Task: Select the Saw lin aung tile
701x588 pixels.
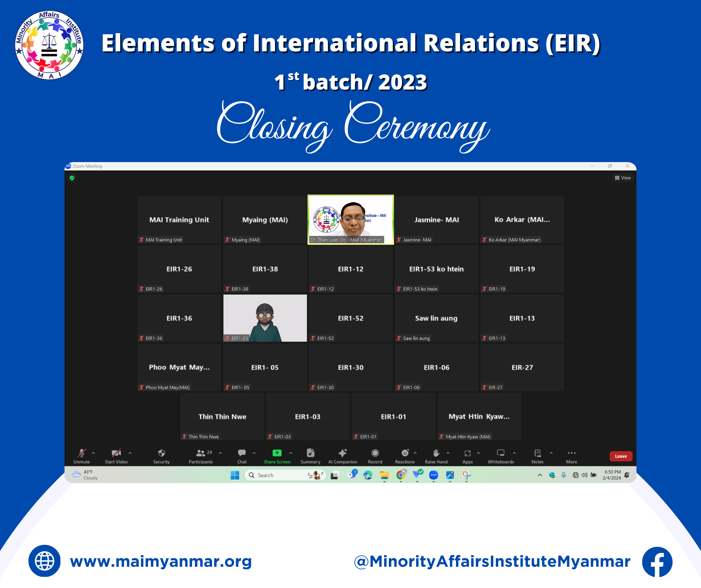Action: click(437, 318)
